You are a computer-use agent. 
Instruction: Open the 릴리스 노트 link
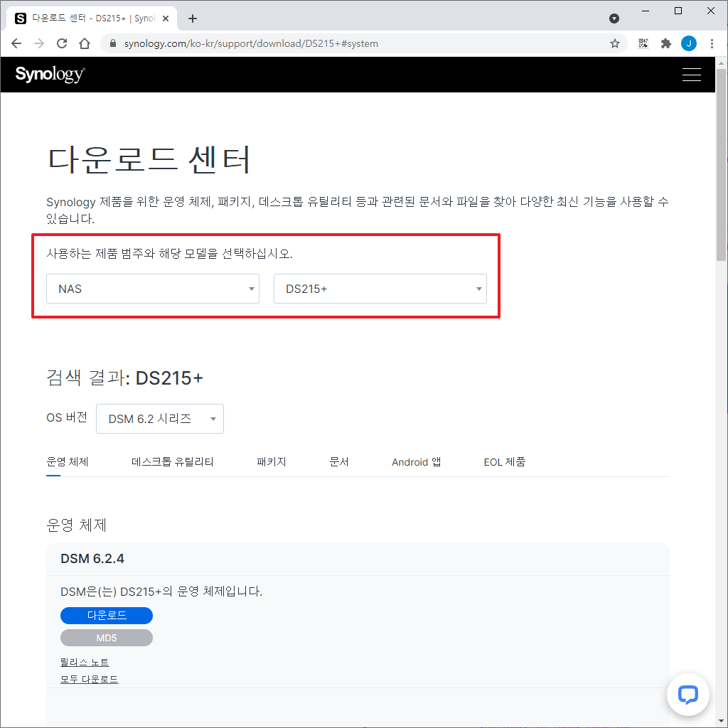click(85, 662)
